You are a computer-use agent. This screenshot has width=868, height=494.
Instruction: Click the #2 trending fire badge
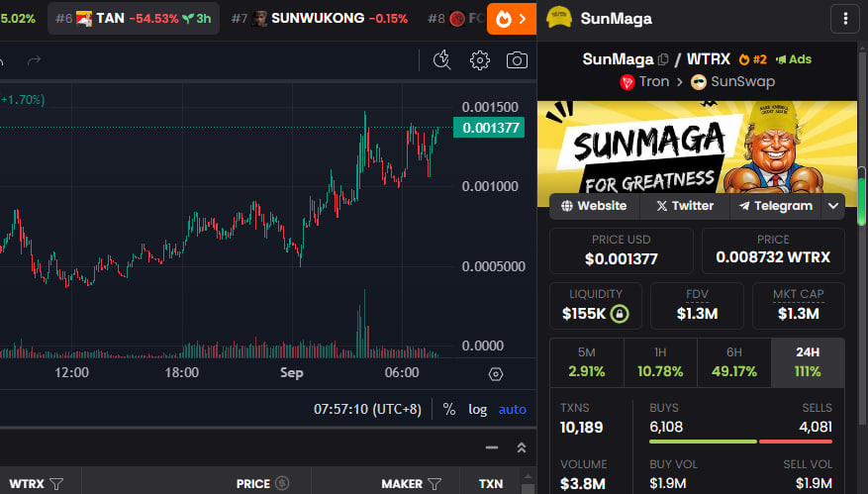tap(753, 59)
